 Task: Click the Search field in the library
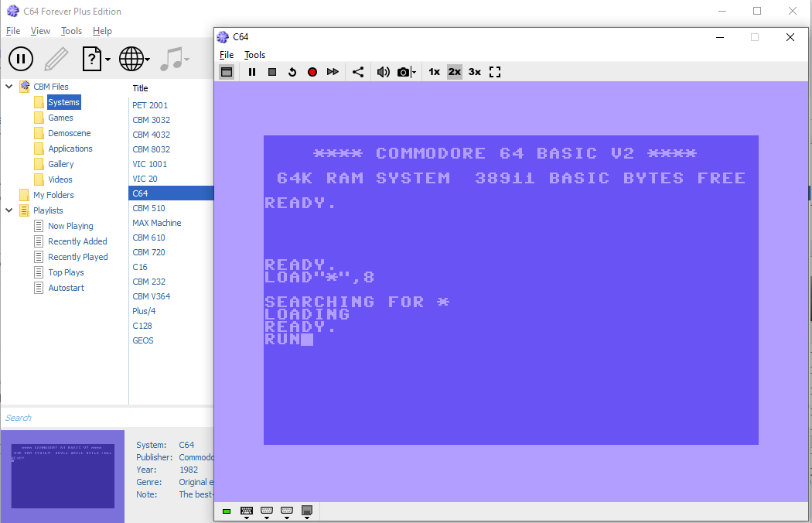point(62,418)
